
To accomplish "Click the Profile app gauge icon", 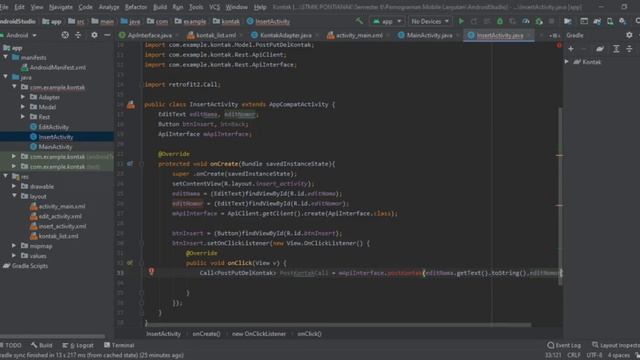I will (x=526, y=21).
